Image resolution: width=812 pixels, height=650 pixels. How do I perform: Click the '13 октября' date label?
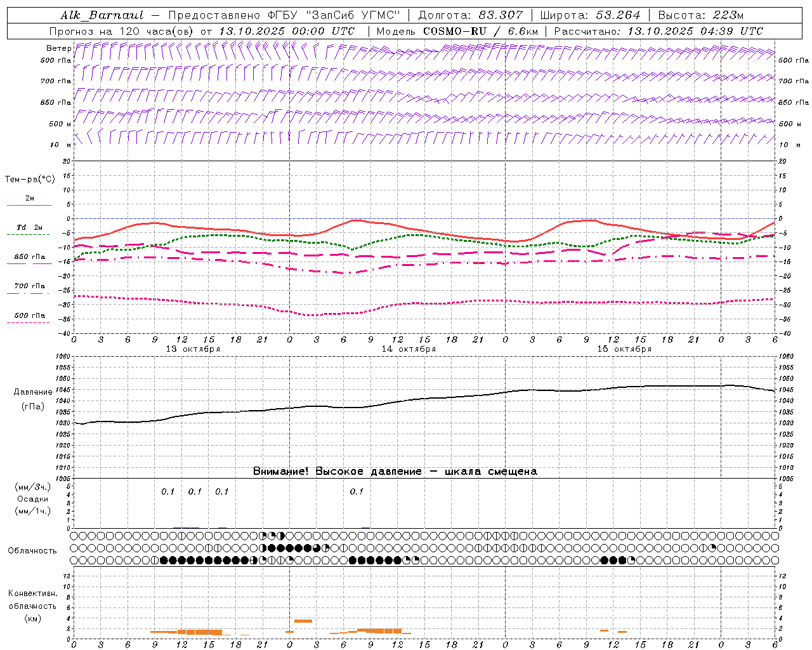pyautogui.click(x=193, y=349)
